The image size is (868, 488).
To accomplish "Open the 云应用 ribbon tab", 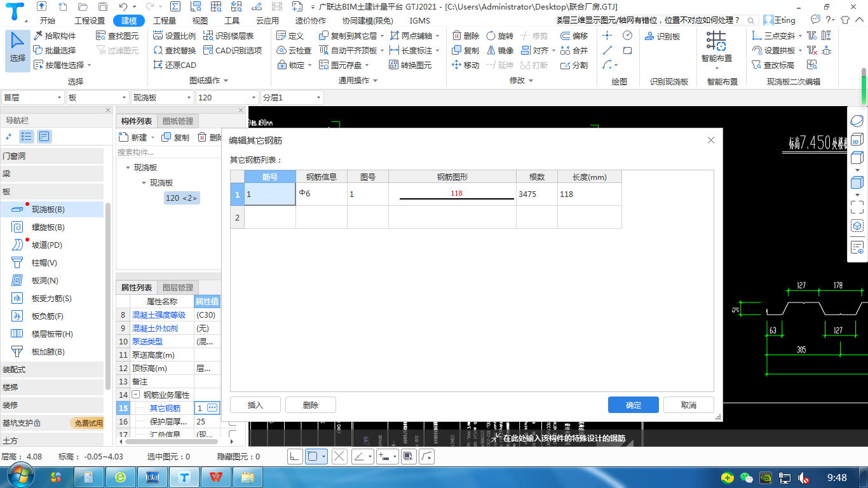I will coord(268,20).
